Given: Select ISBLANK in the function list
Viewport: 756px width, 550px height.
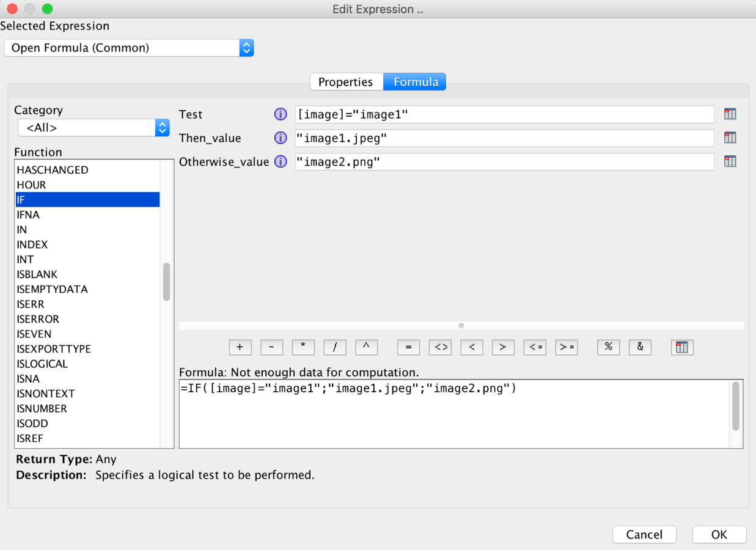Looking at the screenshot, I should 37,274.
